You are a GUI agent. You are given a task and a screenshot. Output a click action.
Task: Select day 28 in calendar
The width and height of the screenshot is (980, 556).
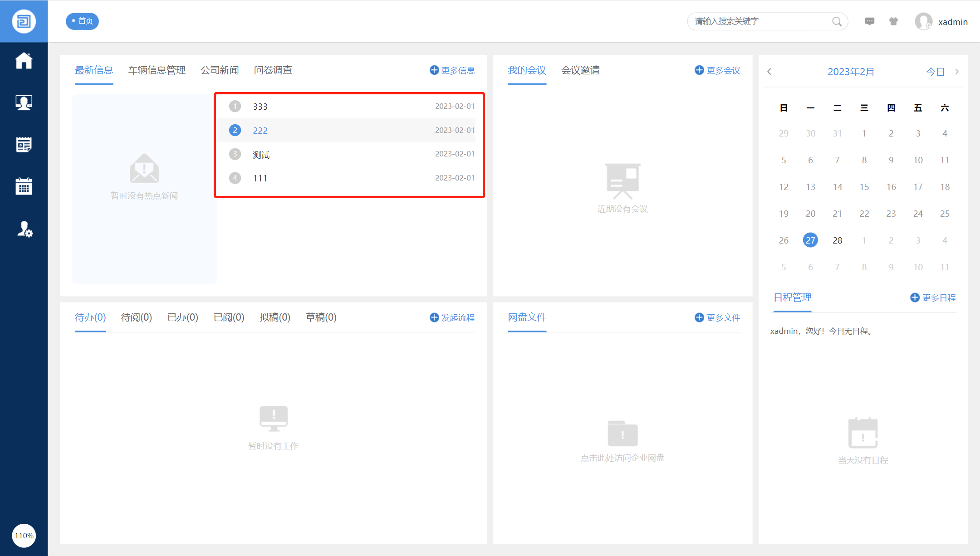point(837,240)
